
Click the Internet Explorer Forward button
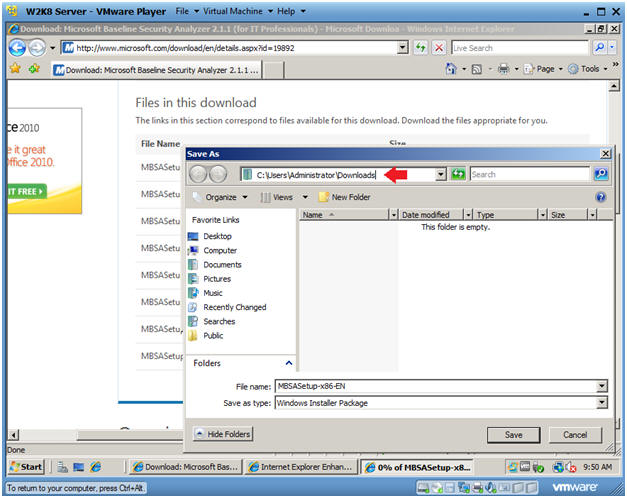point(37,48)
